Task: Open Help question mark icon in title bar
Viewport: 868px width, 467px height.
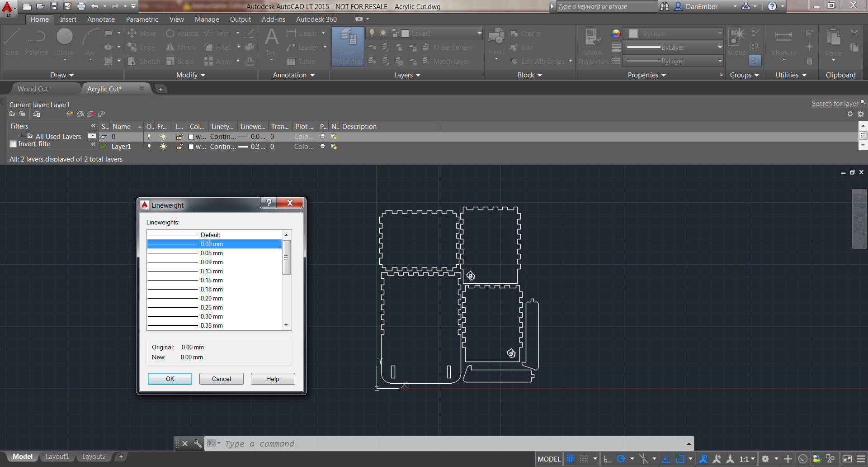Action: (x=772, y=6)
